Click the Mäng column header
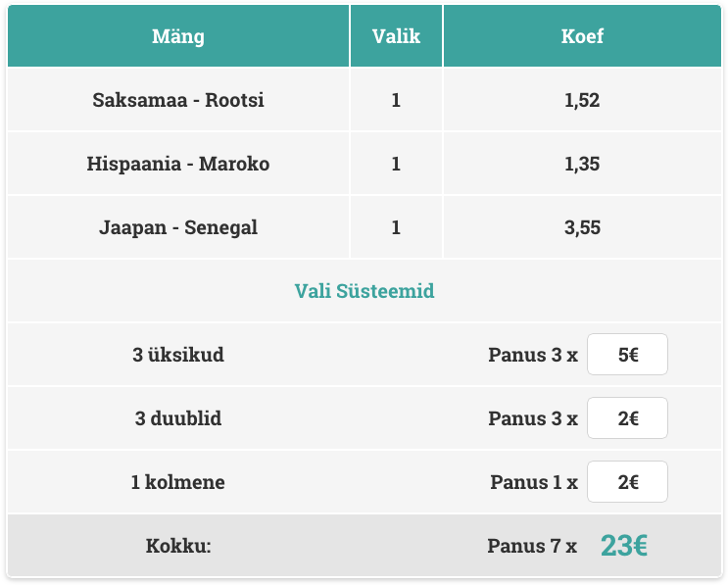 pos(178,37)
